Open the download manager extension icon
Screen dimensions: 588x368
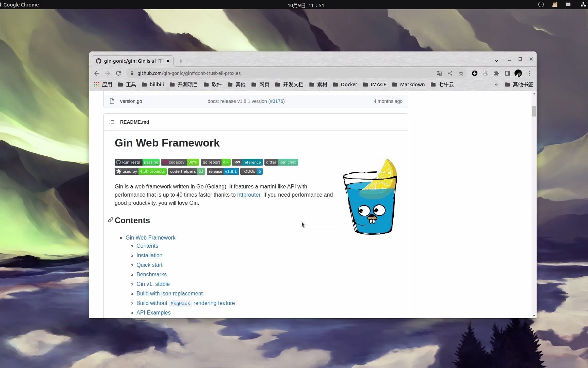(475, 73)
